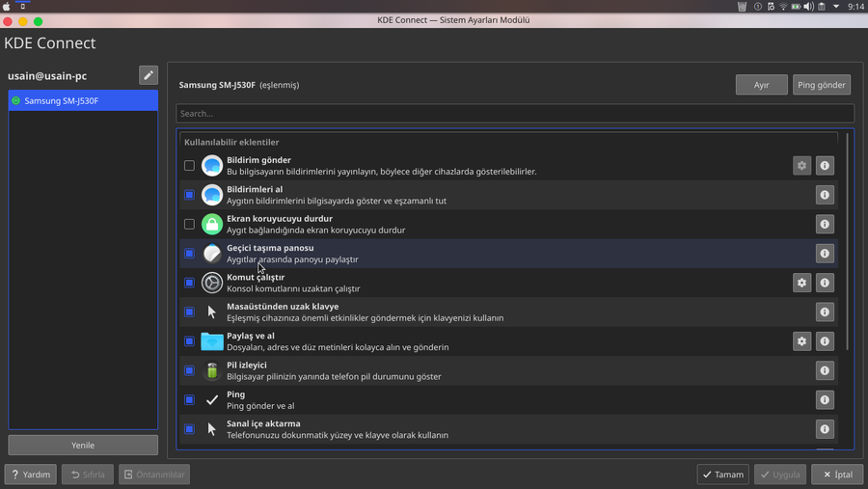868x489 pixels.
Task: Show info for Sanal içe aktarma plugin
Action: (825, 429)
